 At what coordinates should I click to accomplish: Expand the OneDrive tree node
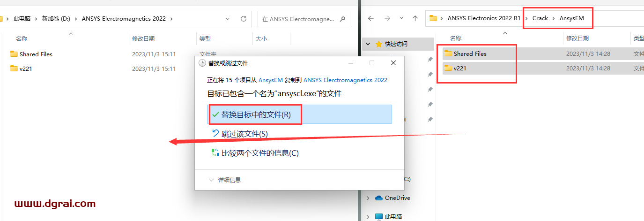click(x=368, y=198)
